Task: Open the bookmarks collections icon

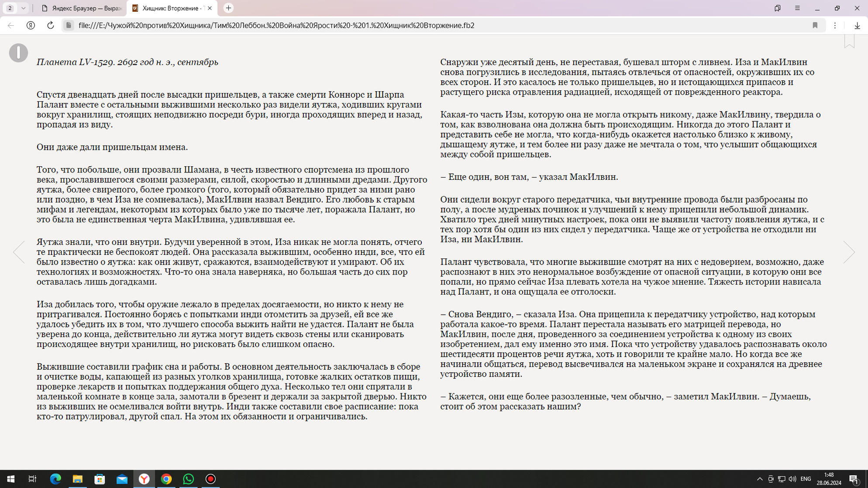Action: pyautogui.click(x=777, y=8)
